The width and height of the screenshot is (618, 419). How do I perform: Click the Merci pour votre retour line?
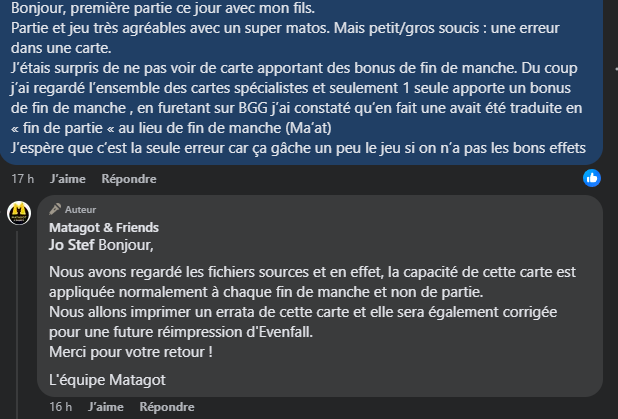(131, 352)
